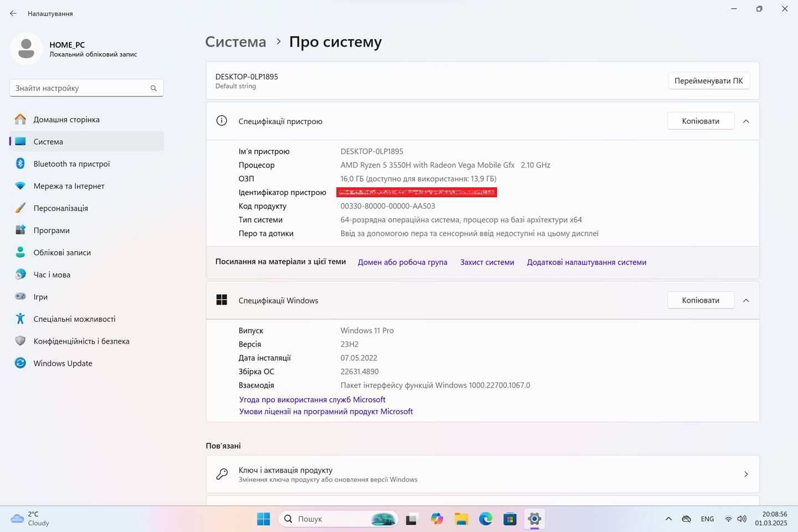Image resolution: width=798 pixels, height=532 pixels.
Task: Click the Windows logo beside Специфікації Windows
Action: coord(222,300)
